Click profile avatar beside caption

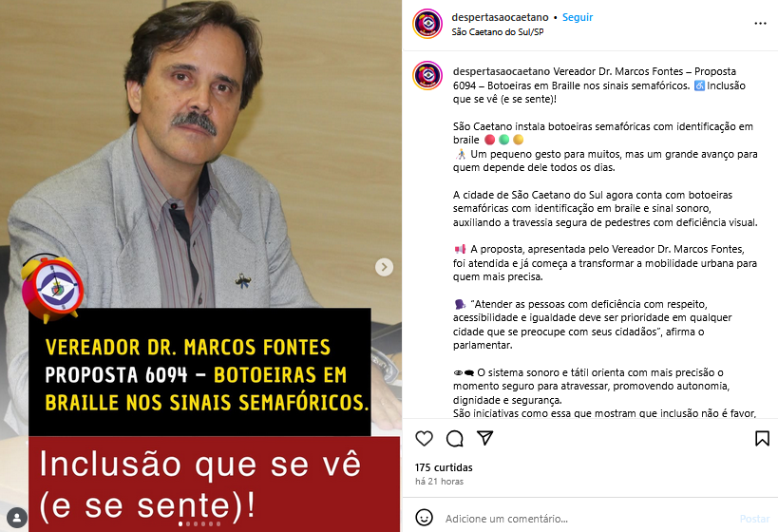pyautogui.click(x=427, y=75)
